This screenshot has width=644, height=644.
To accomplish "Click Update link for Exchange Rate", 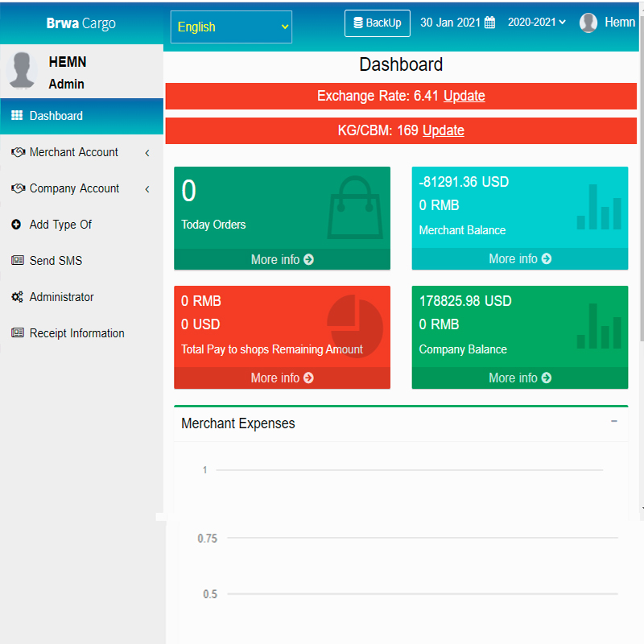I will click(x=464, y=96).
